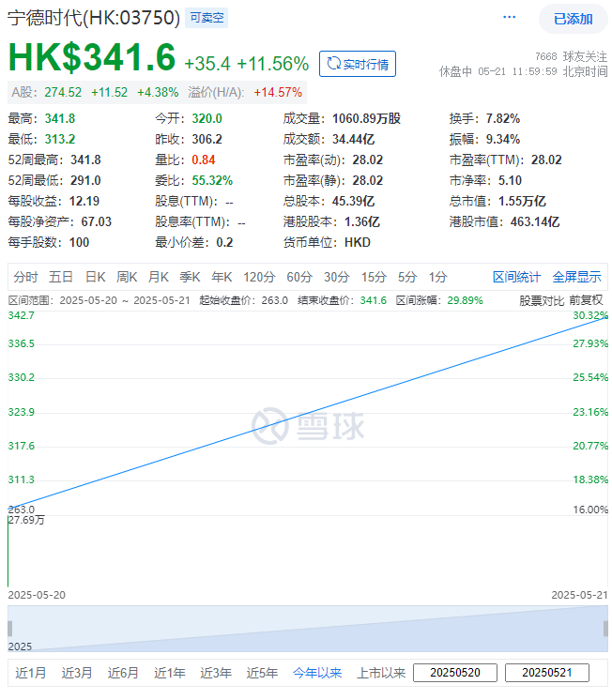Click the 溢价(H/A) value +14.57%
This screenshot has width=612, height=700.
278,92
